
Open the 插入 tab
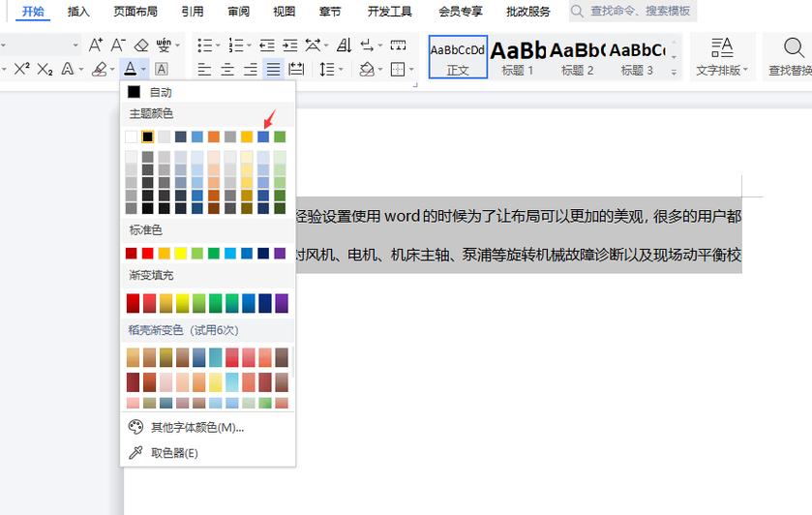pyautogui.click(x=78, y=12)
